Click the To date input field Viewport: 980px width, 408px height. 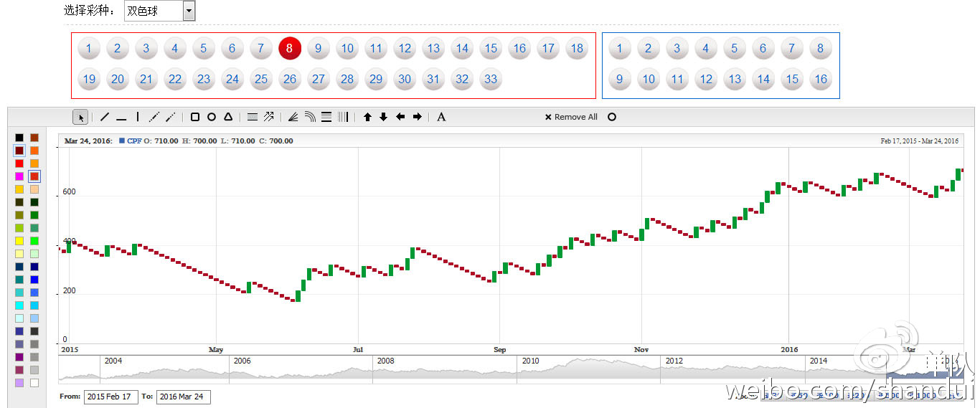point(183,397)
